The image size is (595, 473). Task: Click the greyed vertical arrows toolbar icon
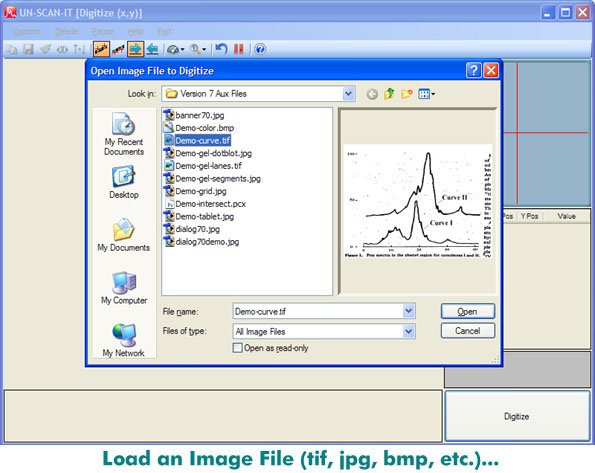coord(79,49)
